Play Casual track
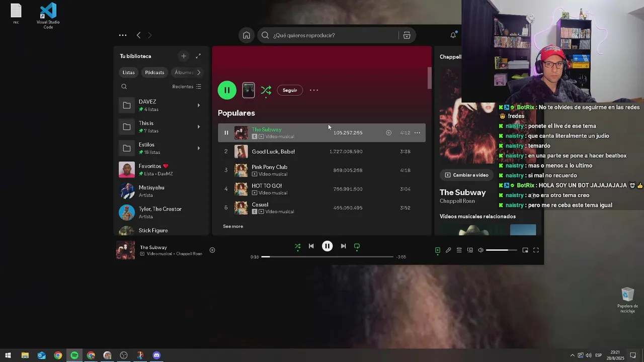Image resolution: width=644 pixels, height=362 pixels. 321,208
